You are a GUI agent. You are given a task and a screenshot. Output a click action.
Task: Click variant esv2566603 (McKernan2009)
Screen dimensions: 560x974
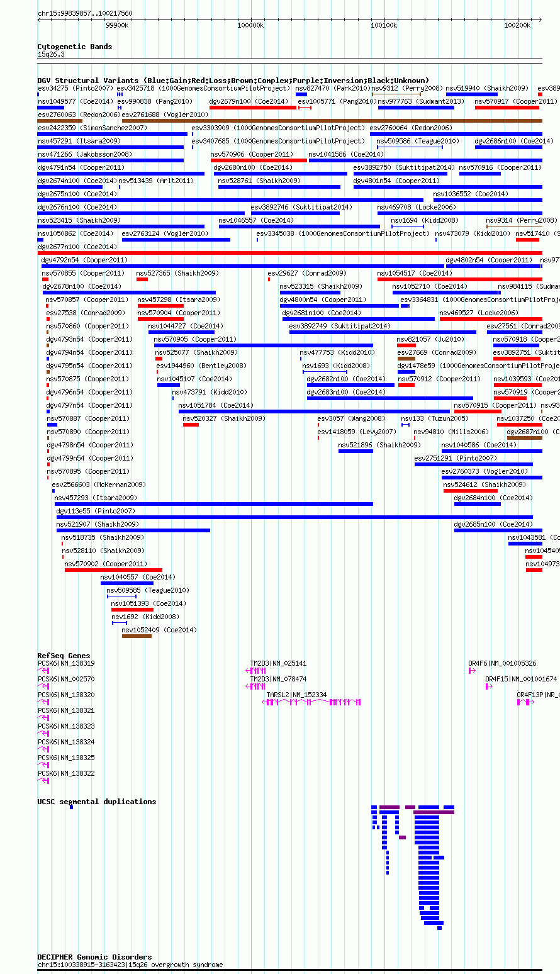99,484
